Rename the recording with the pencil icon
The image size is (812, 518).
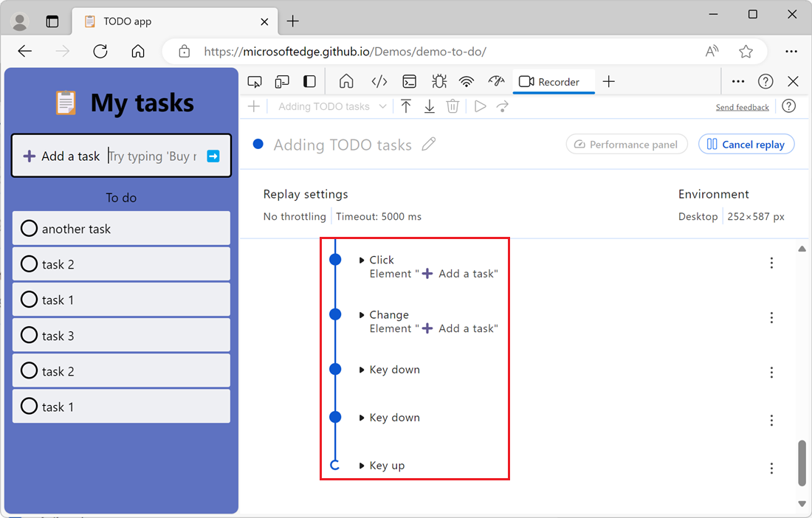(x=429, y=145)
